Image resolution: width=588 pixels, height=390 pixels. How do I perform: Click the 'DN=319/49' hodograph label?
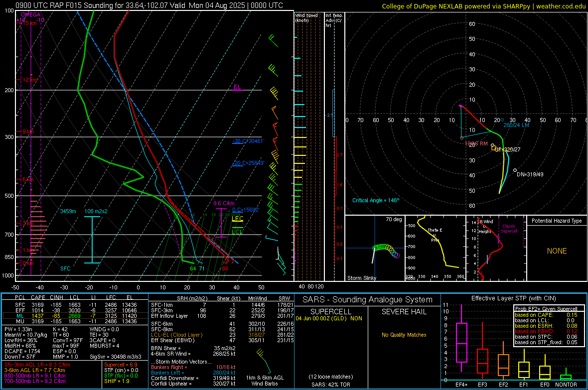click(x=530, y=174)
